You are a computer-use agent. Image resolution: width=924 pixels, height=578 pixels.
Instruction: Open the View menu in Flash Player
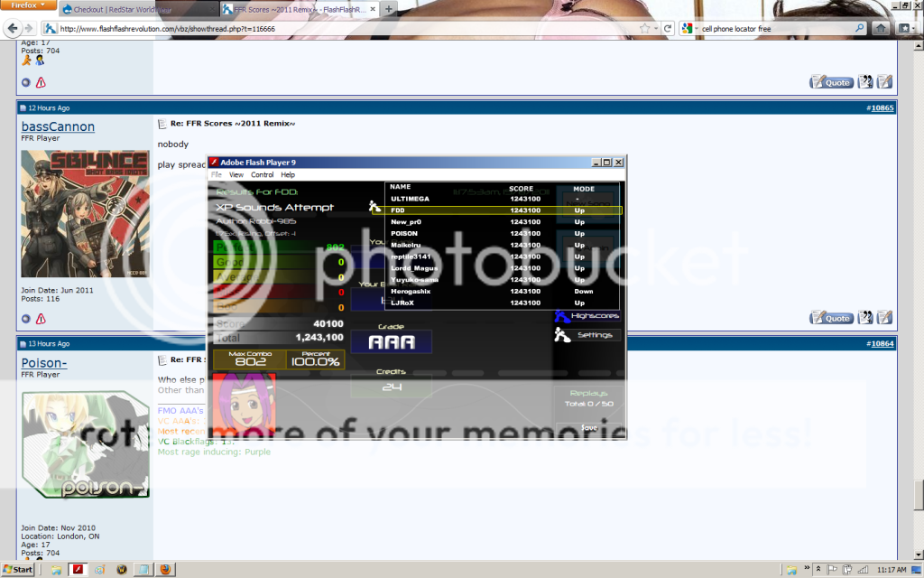(x=236, y=174)
